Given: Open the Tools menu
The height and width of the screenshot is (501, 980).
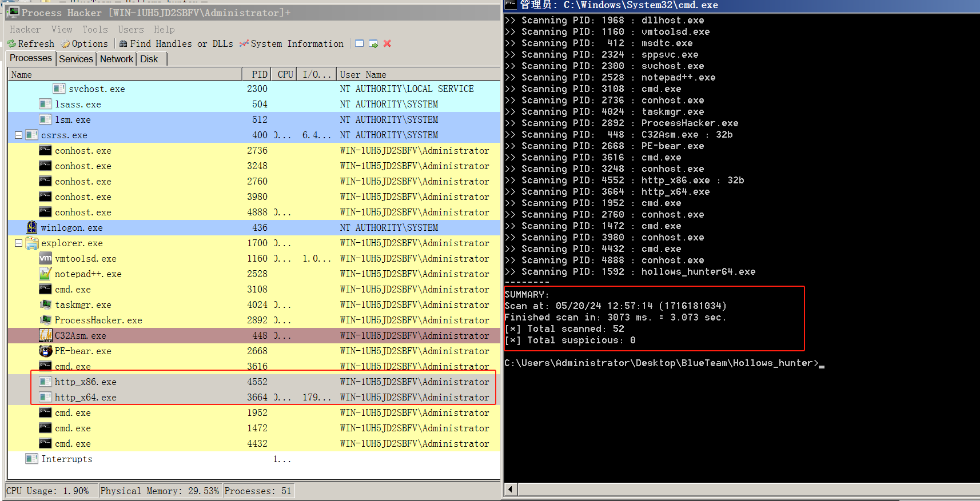Looking at the screenshot, I should tap(95, 29).
